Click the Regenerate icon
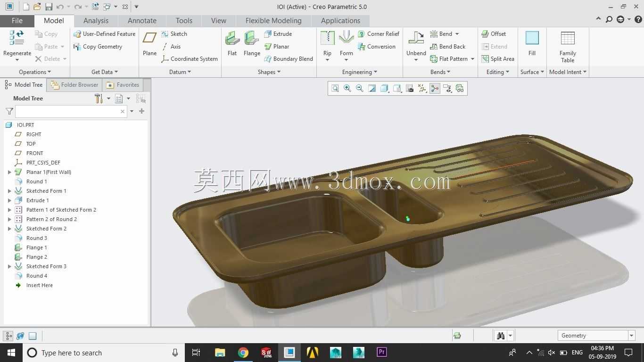This screenshot has width=644, height=362. coord(17,38)
